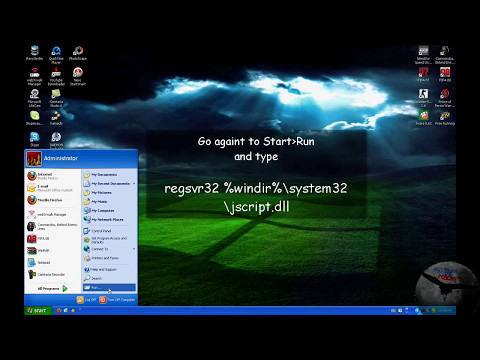Open My Music folder
This screenshot has height=360, width=480.
coord(109,202)
